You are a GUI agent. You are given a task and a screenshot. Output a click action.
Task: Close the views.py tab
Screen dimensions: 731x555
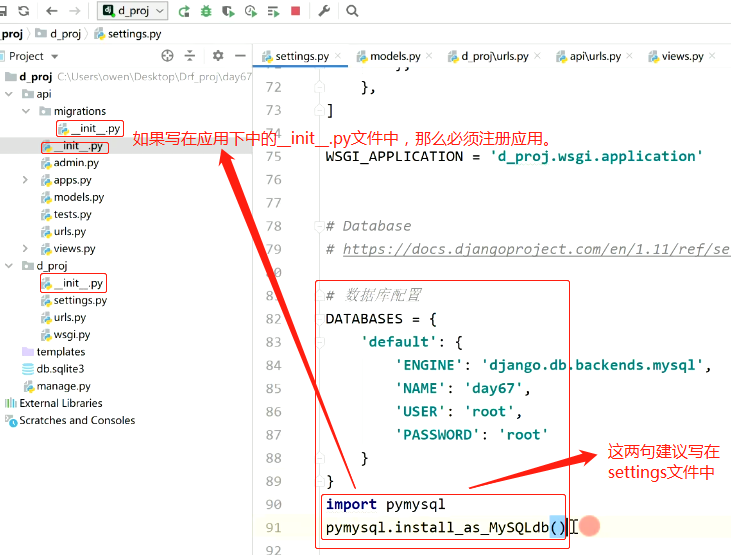coord(712,56)
